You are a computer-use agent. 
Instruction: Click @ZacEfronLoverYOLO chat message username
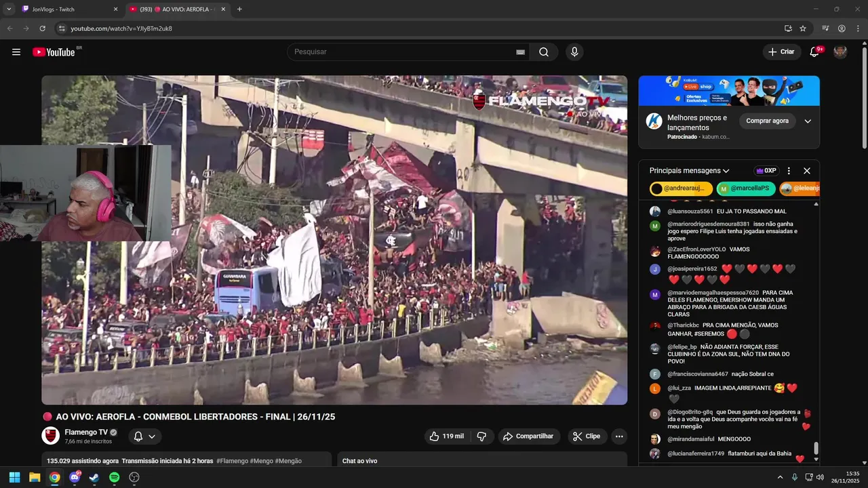click(x=696, y=249)
